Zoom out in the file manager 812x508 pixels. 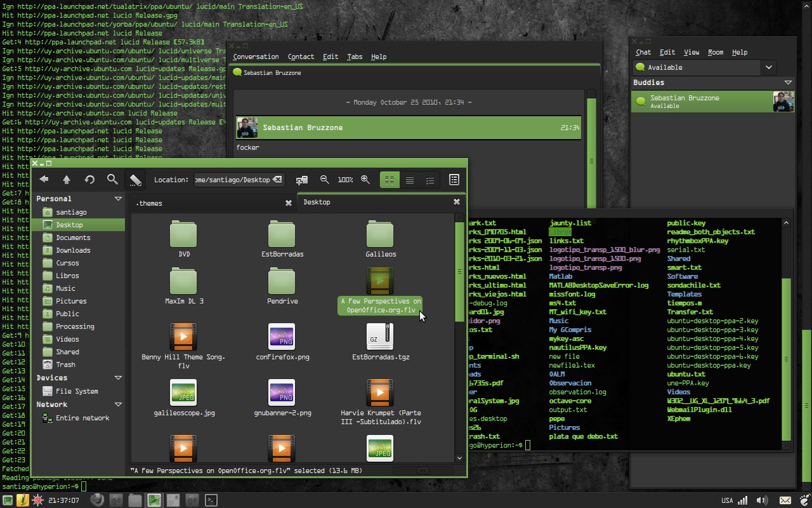325,180
